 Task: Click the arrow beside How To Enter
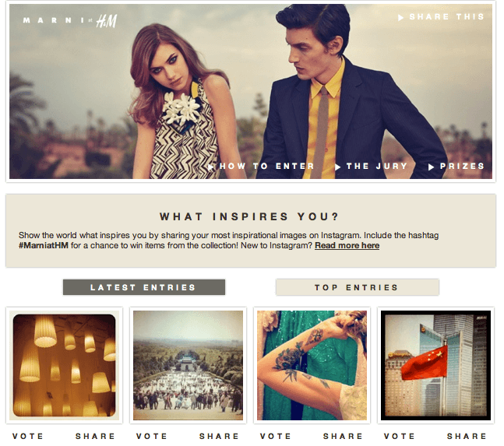pyautogui.click(x=210, y=167)
